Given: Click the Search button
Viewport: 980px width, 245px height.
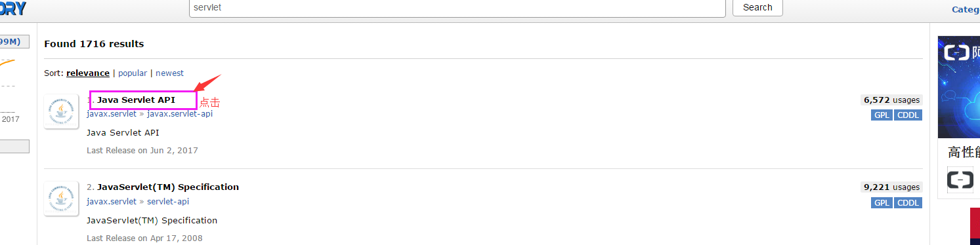Looking at the screenshot, I should [757, 8].
